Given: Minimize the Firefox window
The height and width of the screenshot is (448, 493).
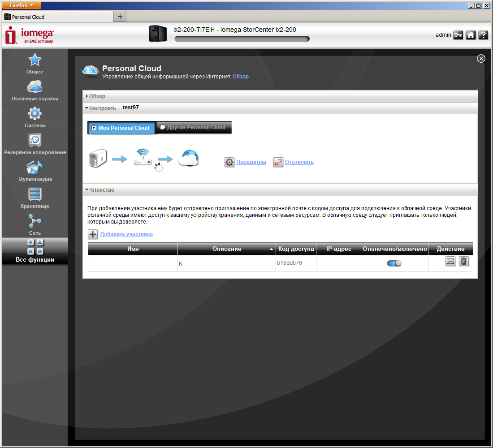Looking at the screenshot, I should (x=471, y=5).
